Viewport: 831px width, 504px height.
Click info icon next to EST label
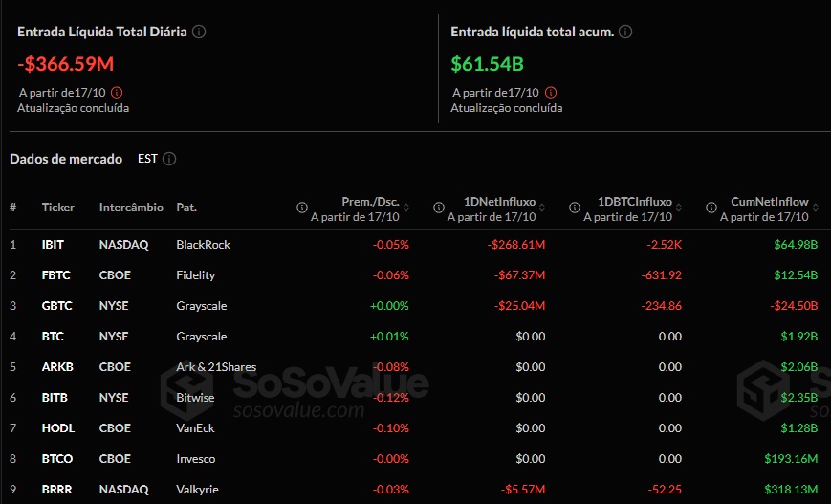tap(169, 159)
